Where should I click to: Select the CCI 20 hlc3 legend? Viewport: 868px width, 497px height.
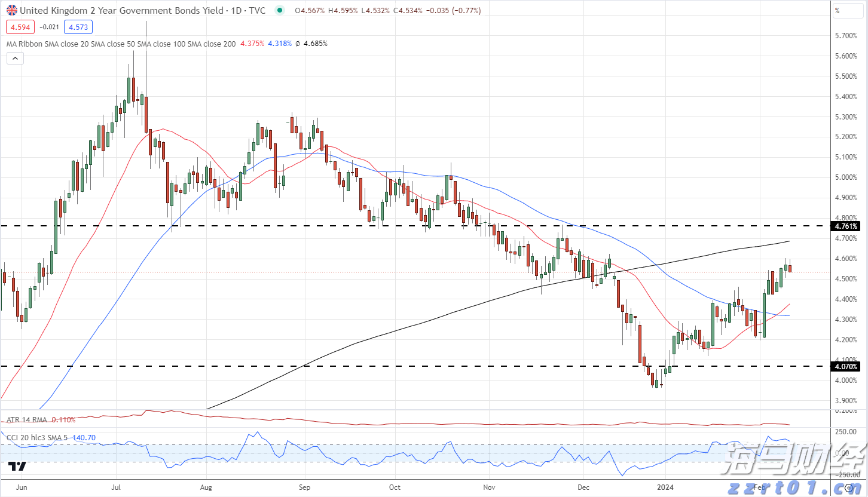click(38, 438)
